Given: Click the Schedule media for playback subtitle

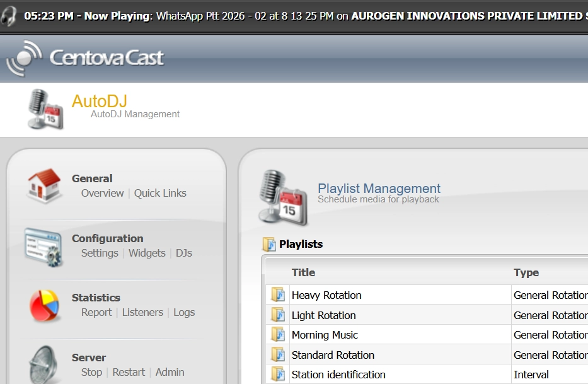Looking at the screenshot, I should [378, 199].
